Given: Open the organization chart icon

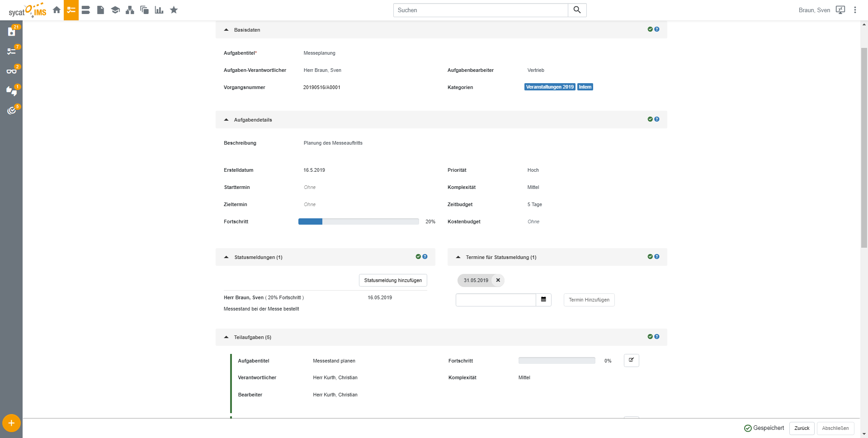Looking at the screenshot, I should (x=130, y=10).
